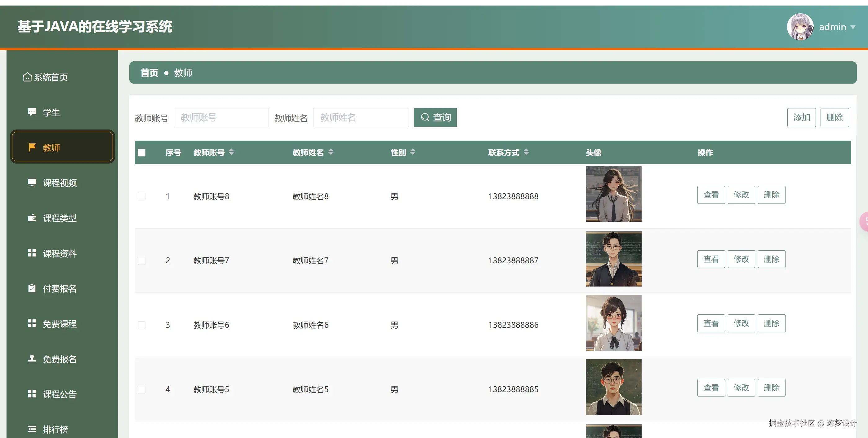Sort the table by the 教师账号 column arrows
Viewport: 868px width, 438px height.
[x=231, y=152]
